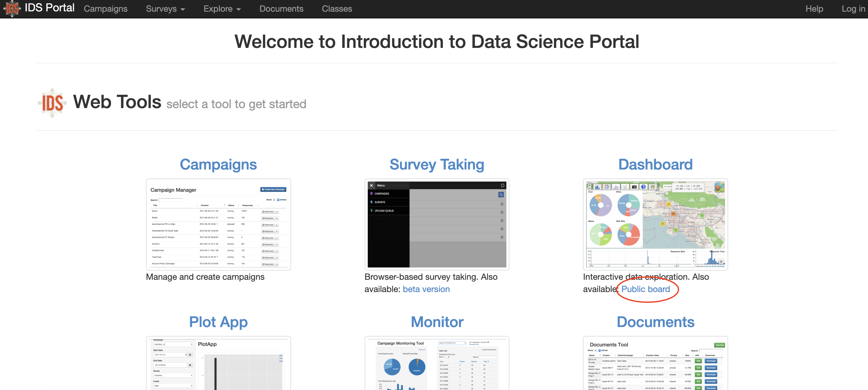Follow the beta version link
The height and width of the screenshot is (390, 868).
coord(426,289)
